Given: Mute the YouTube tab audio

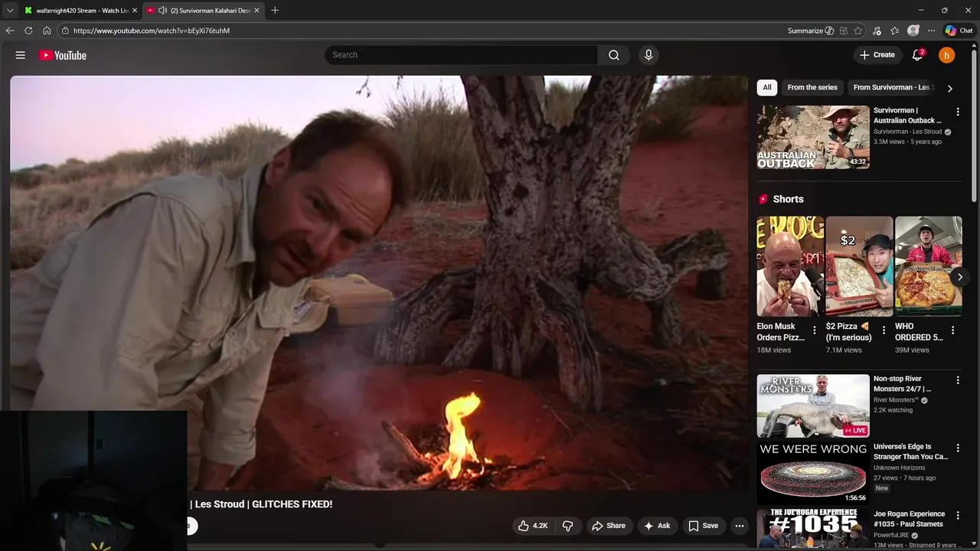Looking at the screenshot, I should coord(162,10).
